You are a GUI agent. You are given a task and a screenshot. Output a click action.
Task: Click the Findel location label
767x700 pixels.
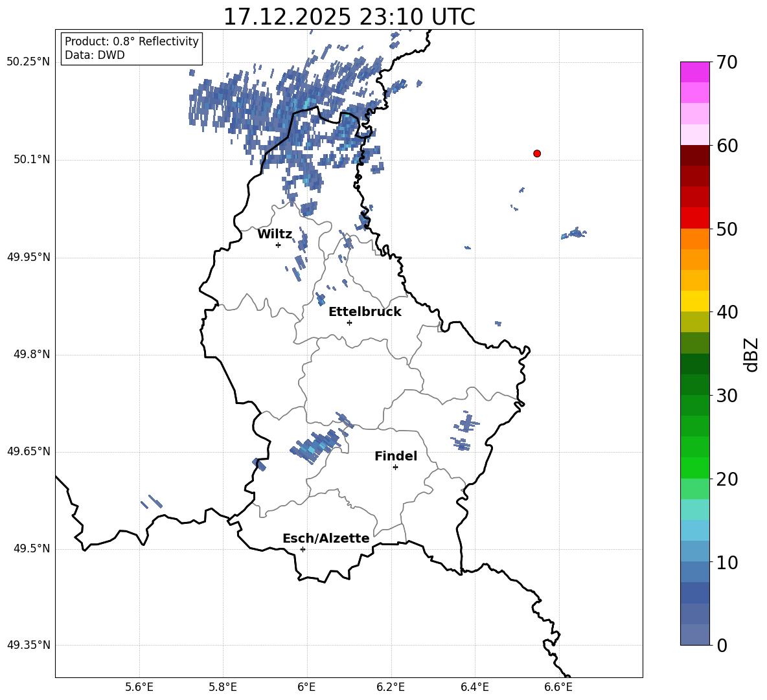tap(396, 456)
